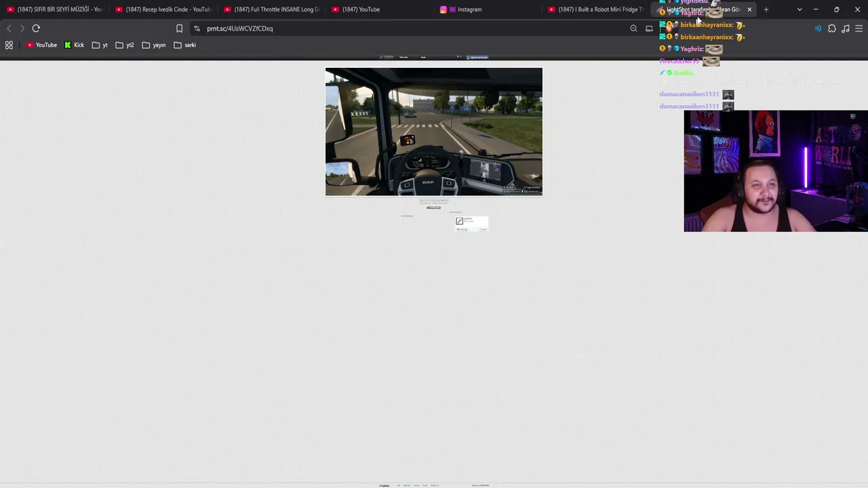Minimize the browser window
868x488 pixels.
click(816, 9)
